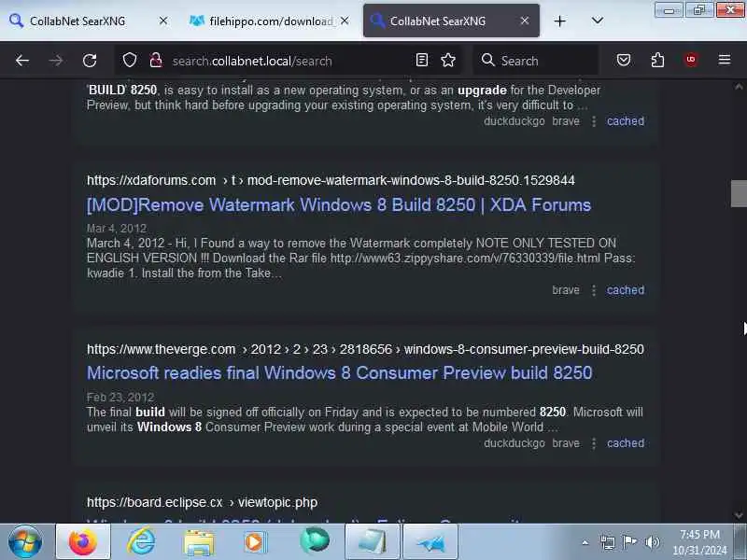Open the notepad taskbar icon
The image size is (747, 560).
tap(373, 541)
